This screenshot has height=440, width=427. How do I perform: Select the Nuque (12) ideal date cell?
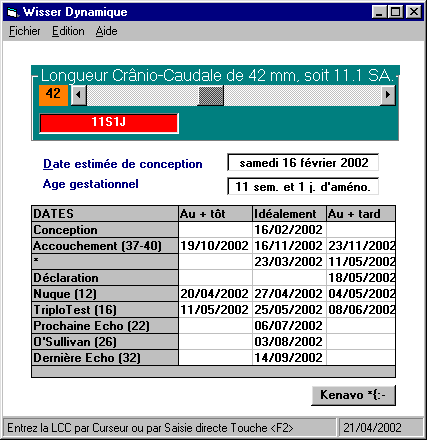point(289,294)
